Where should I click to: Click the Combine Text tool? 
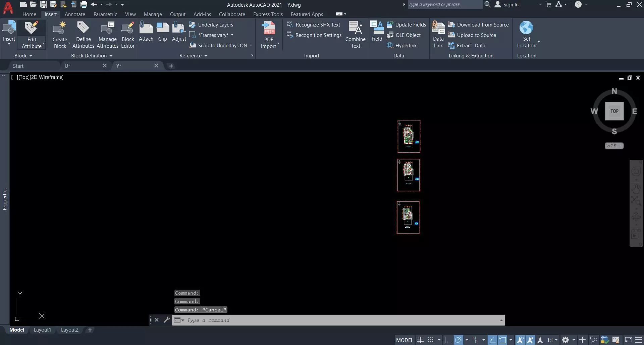[x=356, y=35]
